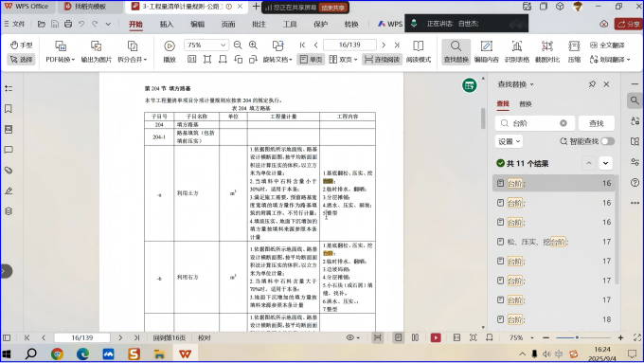Click the 查找 search button
This screenshot has width=644, height=363.
click(597, 123)
